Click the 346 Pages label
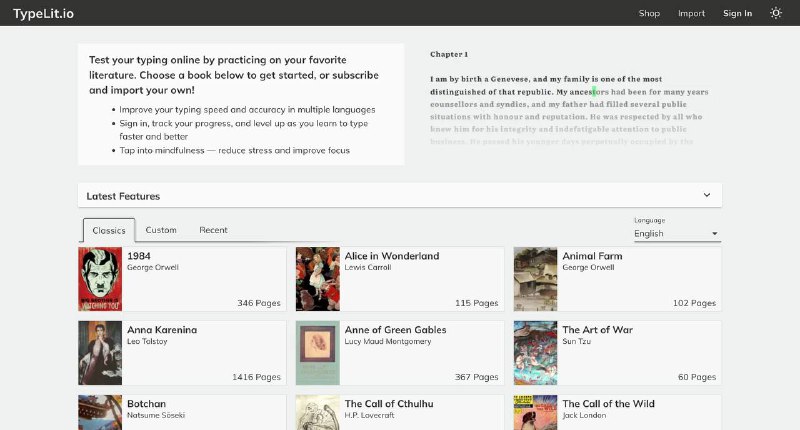The height and width of the screenshot is (430, 800). coord(259,303)
